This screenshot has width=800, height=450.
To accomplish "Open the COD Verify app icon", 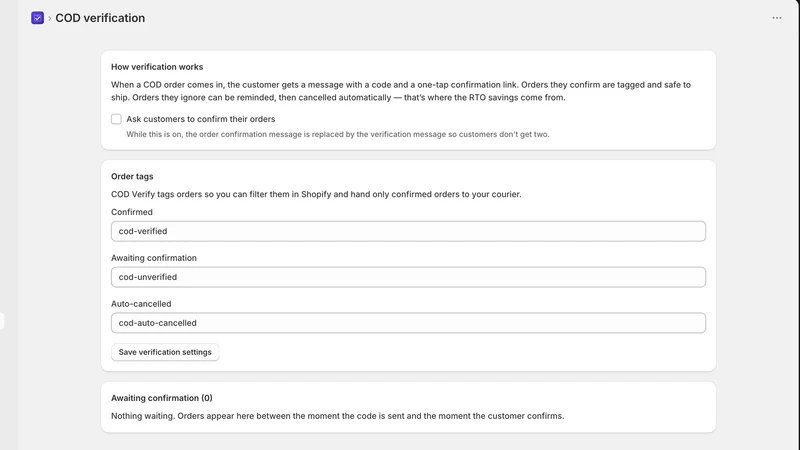I will tap(37, 18).
